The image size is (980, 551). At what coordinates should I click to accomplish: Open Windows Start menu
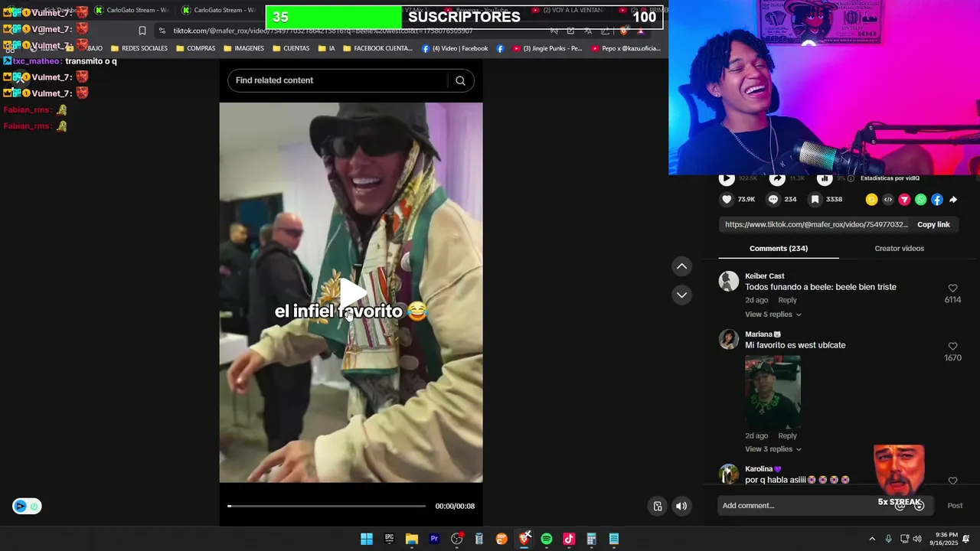367,539
